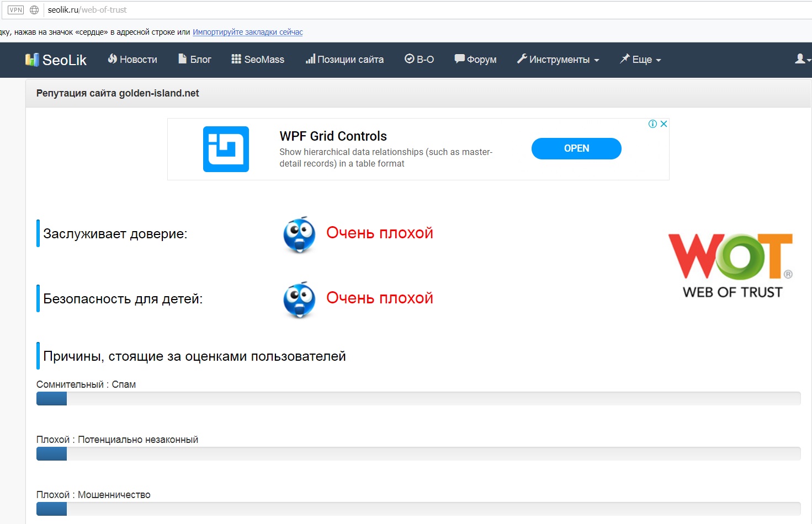The height and width of the screenshot is (524, 812).
Task: Open the Позиции сайта menu item
Action: (344, 60)
